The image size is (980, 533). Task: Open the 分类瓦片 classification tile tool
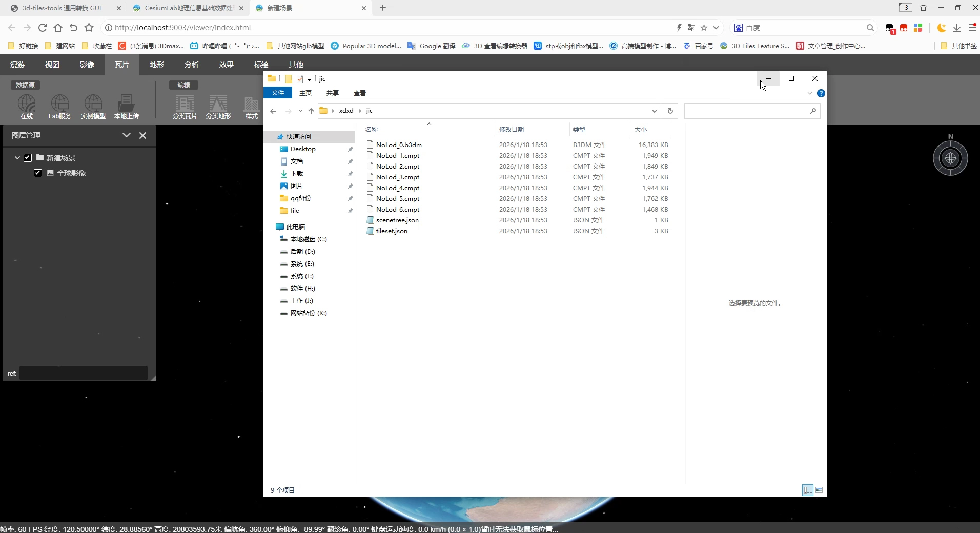[x=185, y=107]
